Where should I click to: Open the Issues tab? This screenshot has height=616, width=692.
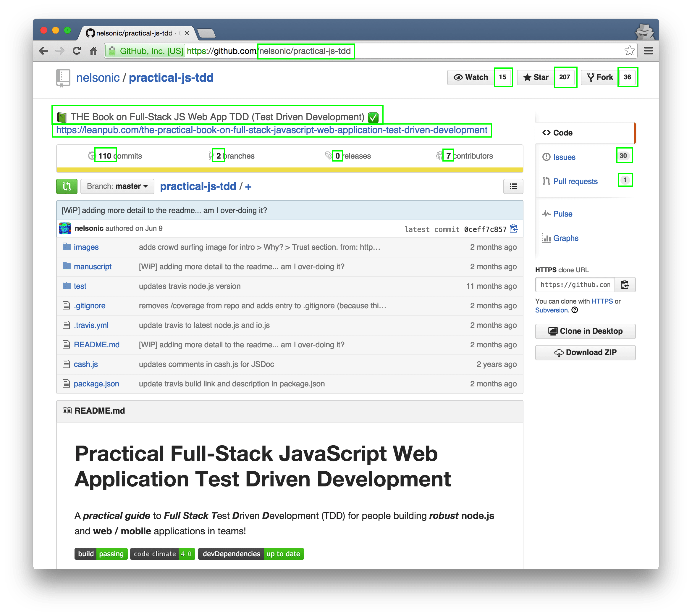pos(564,157)
